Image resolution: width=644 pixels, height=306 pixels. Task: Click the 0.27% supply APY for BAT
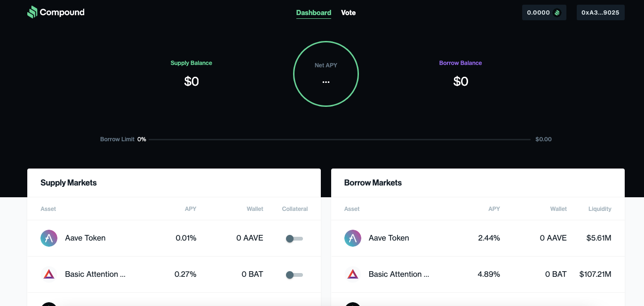pos(185,274)
